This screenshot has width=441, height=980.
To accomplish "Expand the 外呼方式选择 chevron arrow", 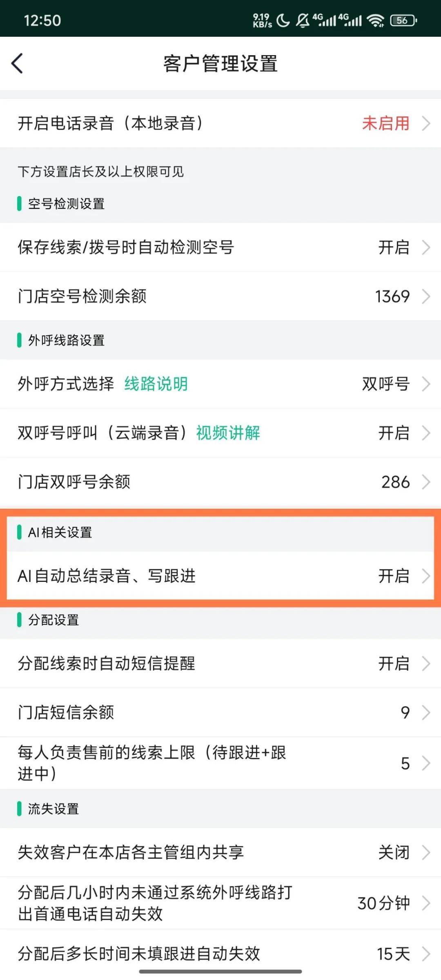I will point(426,384).
